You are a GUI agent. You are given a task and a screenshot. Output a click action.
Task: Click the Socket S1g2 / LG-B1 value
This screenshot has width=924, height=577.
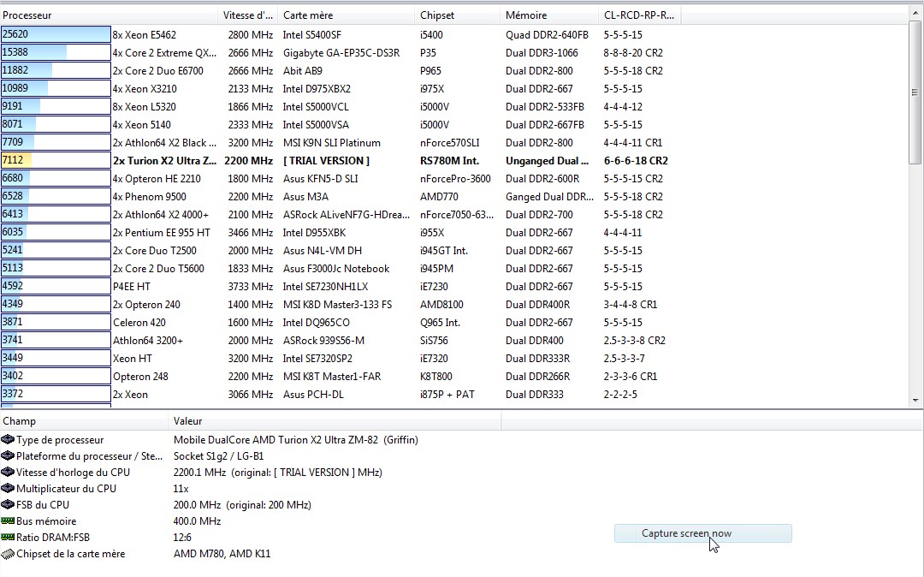click(x=219, y=456)
